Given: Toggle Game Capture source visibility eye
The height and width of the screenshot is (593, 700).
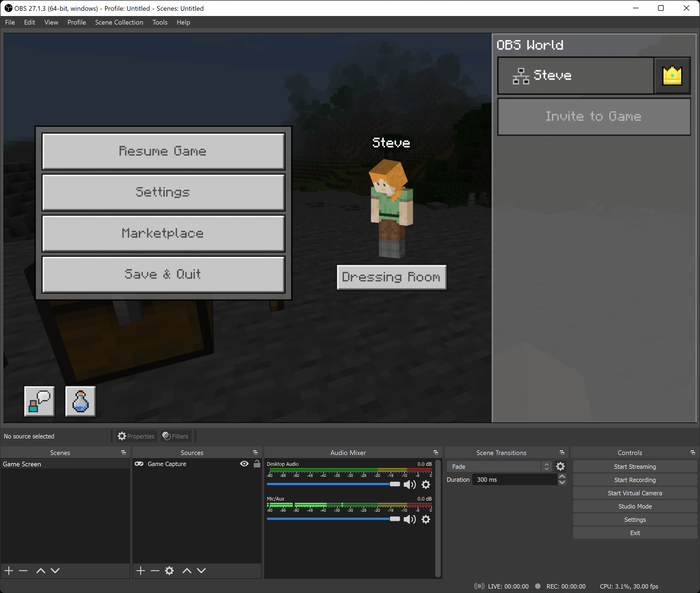Looking at the screenshot, I should click(244, 464).
